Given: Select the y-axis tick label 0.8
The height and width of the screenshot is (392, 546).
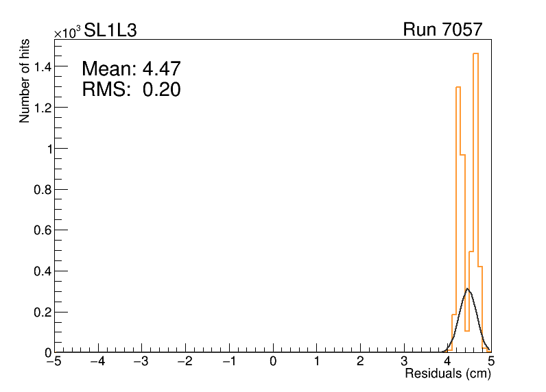Looking at the screenshot, I should [x=41, y=189].
